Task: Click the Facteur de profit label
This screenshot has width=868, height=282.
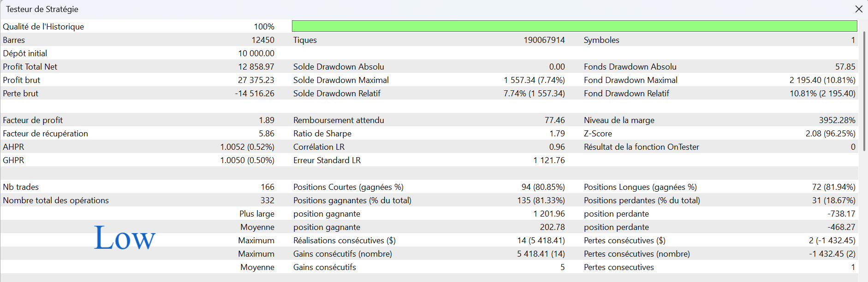Action: [33, 120]
